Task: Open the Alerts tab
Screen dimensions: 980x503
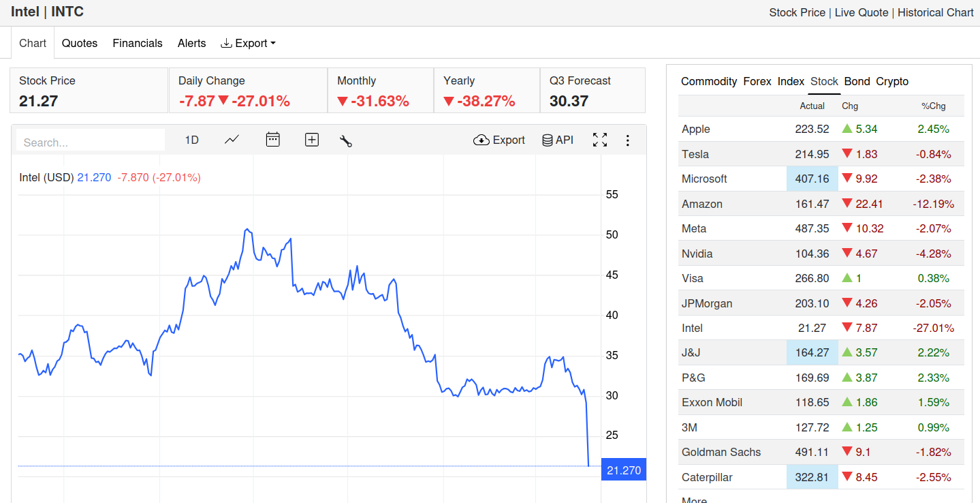Action: 191,43
